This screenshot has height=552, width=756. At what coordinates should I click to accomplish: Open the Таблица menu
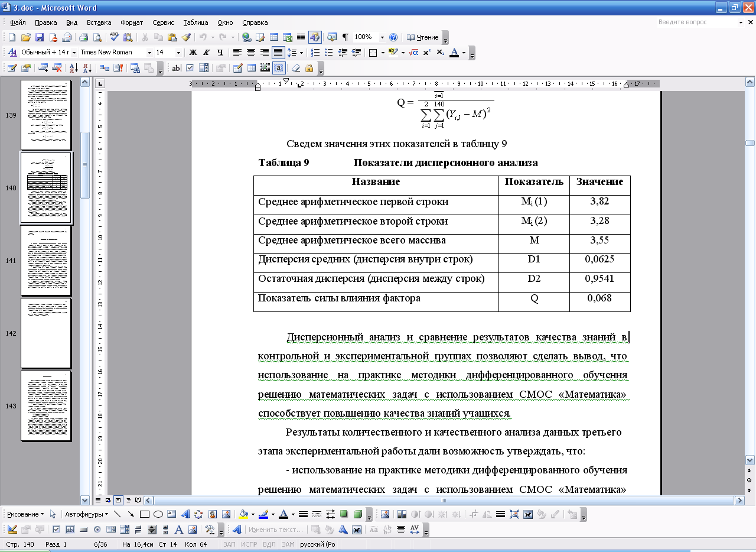click(195, 22)
